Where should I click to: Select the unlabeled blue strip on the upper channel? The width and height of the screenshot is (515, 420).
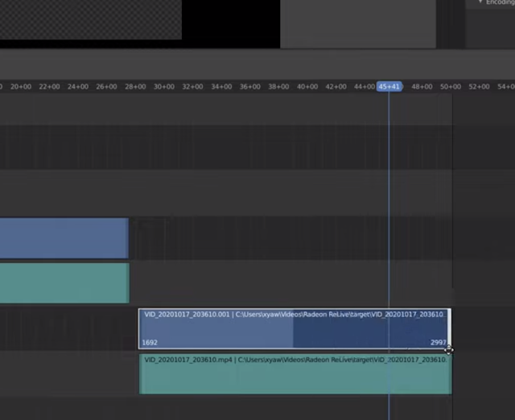click(64, 238)
